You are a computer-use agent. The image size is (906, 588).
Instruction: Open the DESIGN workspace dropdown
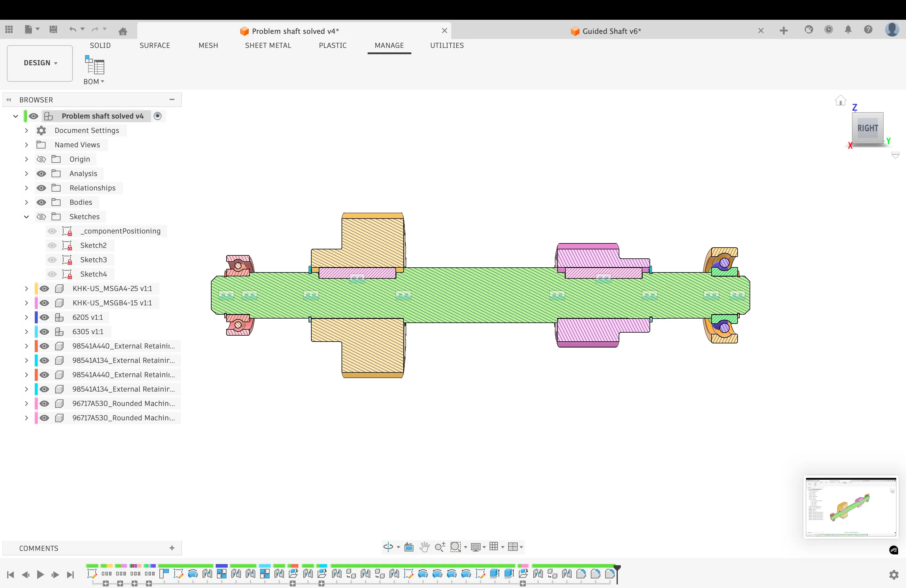pyautogui.click(x=40, y=63)
